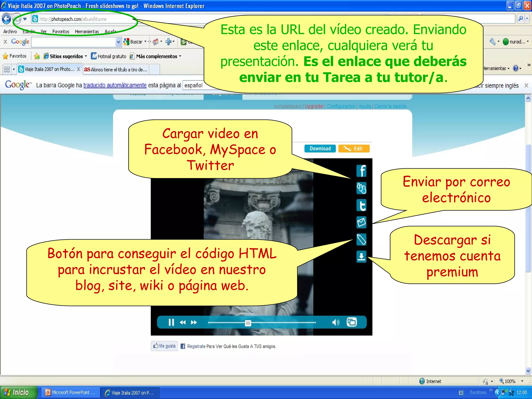Open the IE help question mark menu
Viewport: 532px width, 399px height.
(517, 68)
